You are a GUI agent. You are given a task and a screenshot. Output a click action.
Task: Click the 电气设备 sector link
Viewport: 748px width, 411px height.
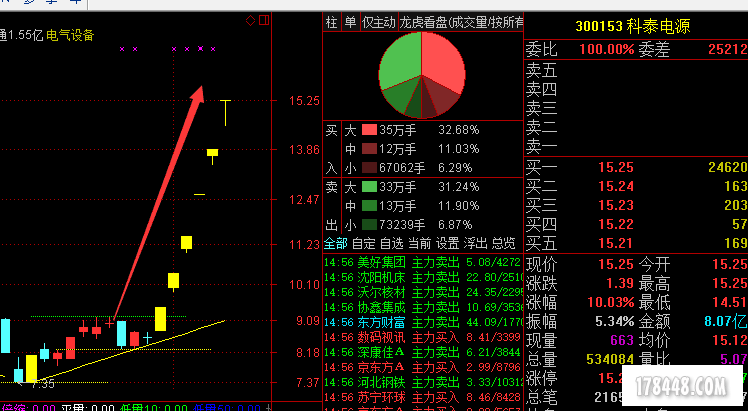pyautogui.click(x=70, y=35)
